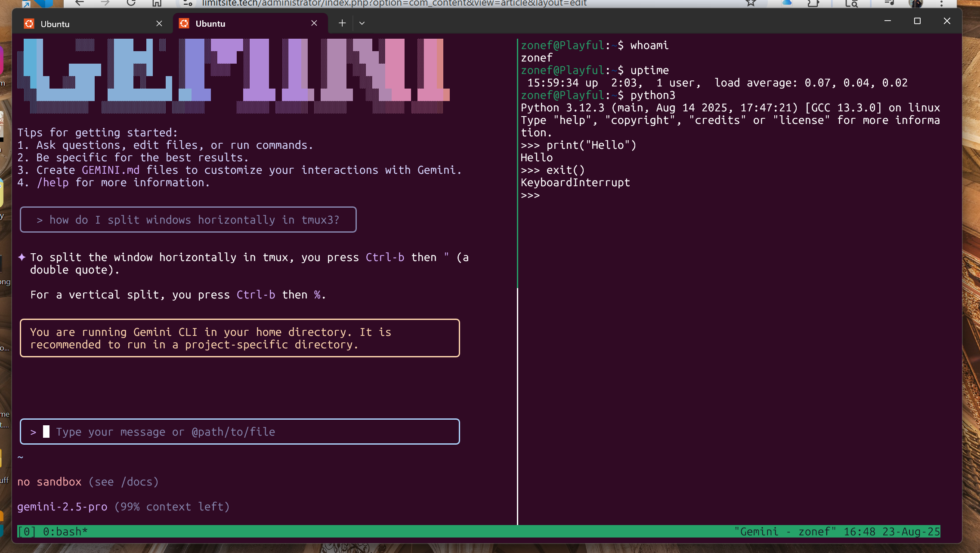
Task: Click the tmux 0:bash window label
Action: click(x=65, y=532)
